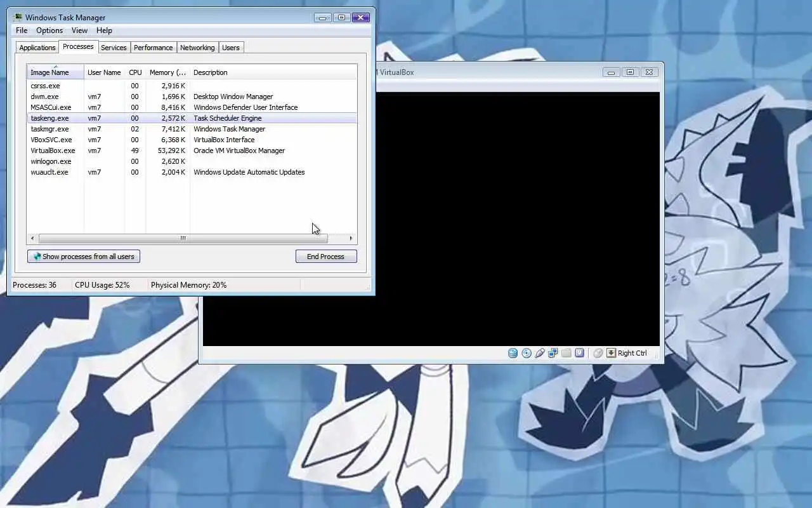Click the network adapters icon in VirtualBox
Viewport: 812px width, 508px height.
(553, 353)
